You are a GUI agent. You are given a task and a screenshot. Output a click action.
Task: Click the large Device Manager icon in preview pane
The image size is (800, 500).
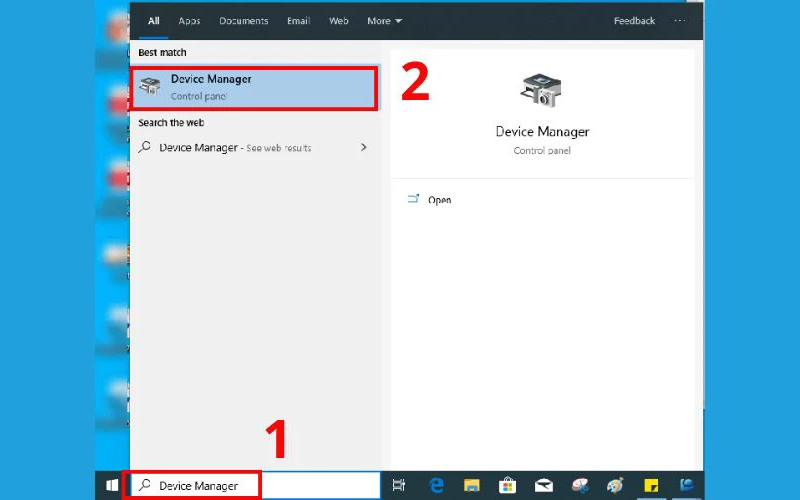tap(542, 91)
